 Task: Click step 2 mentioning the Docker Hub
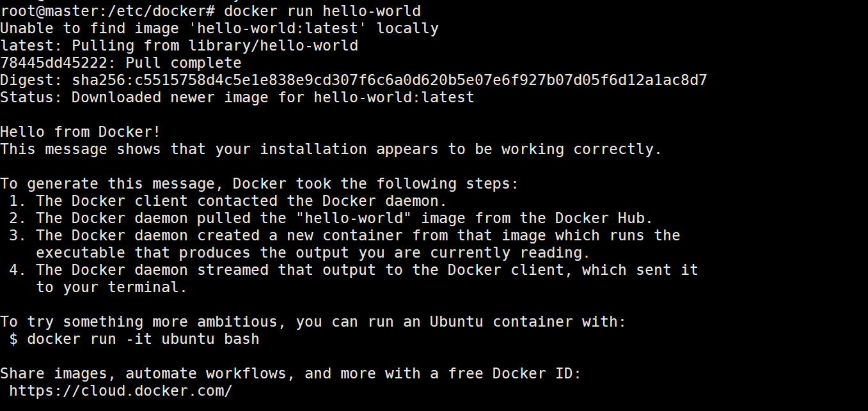[x=331, y=218]
